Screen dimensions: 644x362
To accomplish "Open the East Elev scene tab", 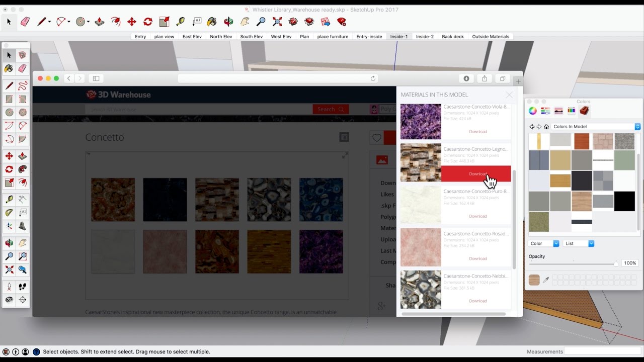I will (x=192, y=37).
